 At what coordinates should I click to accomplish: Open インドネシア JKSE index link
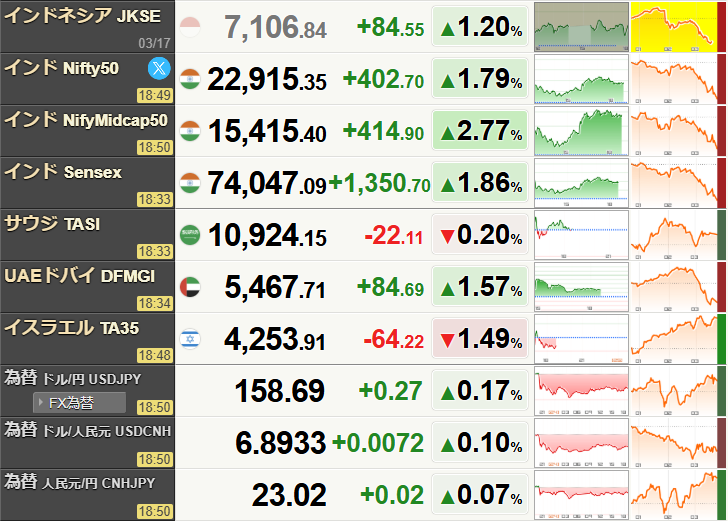pyautogui.click(x=83, y=16)
